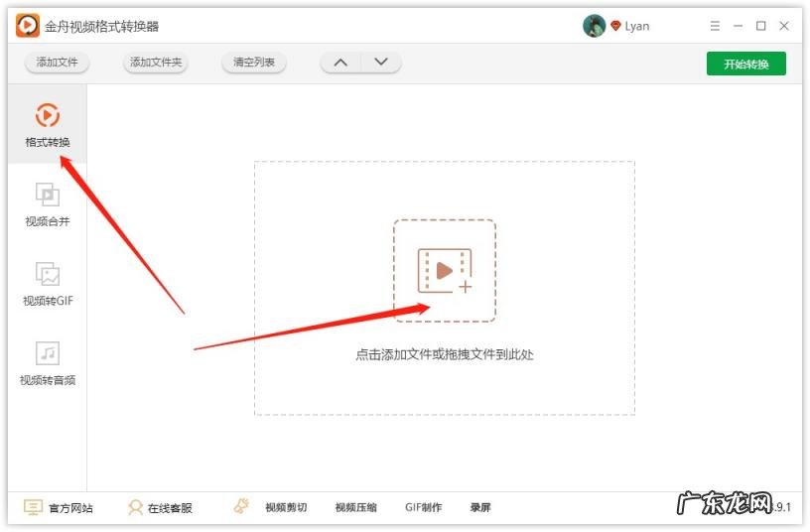Click the 添加文件夹 button
The width and height of the screenshot is (810, 532).
pos(156,63)
